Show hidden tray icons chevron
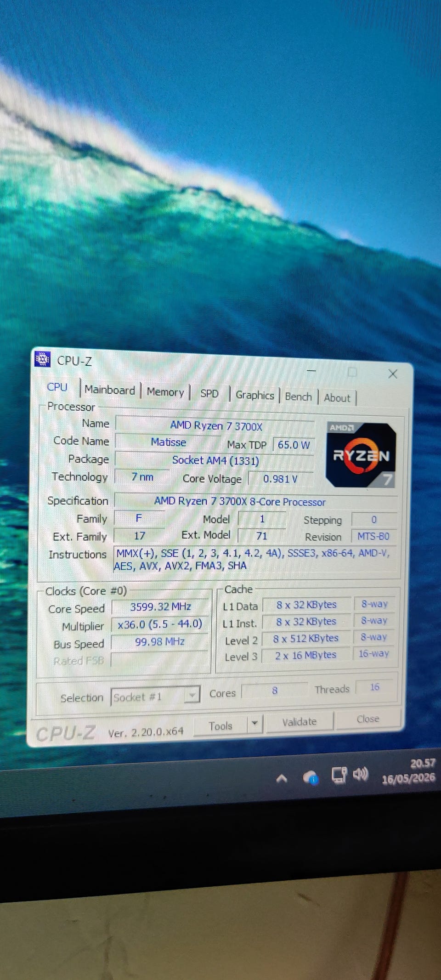The image size is (441, 980). point(282,778)
